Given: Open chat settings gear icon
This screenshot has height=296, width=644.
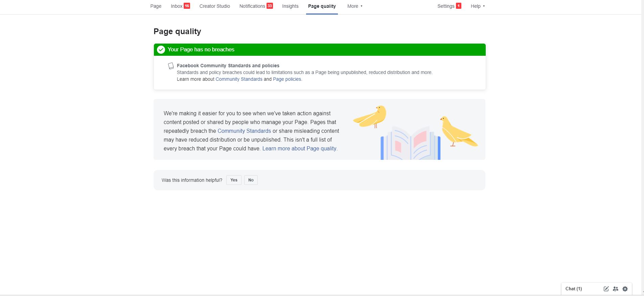Looking at the screenshot, I should (x=625, y=289).
